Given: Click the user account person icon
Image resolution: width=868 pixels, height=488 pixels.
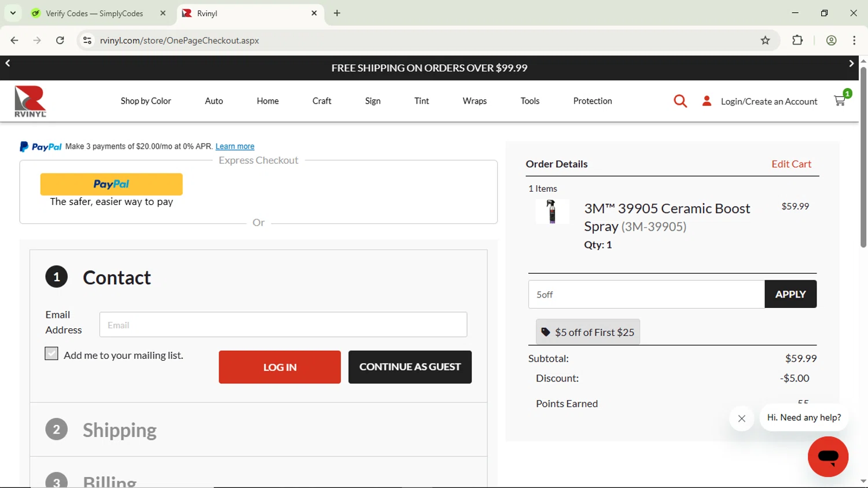Looking at the screenshot, I should 707,101.
